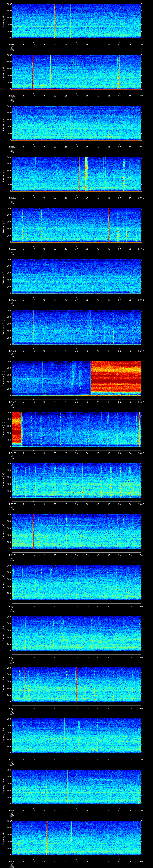153x868 pixels.
Task: Select the red line at 30 s in 11:27 panel
Action: (76, 583)
